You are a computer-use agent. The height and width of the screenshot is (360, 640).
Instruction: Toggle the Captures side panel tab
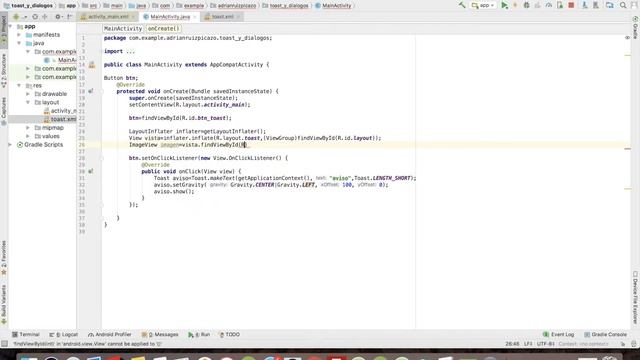coord(4,111)
